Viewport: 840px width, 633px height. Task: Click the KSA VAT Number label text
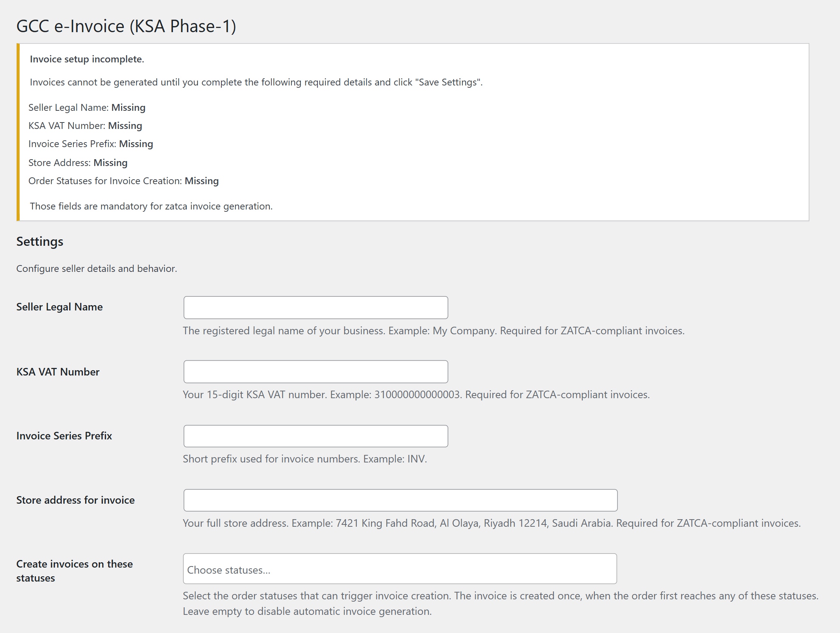tap(58, 372)
